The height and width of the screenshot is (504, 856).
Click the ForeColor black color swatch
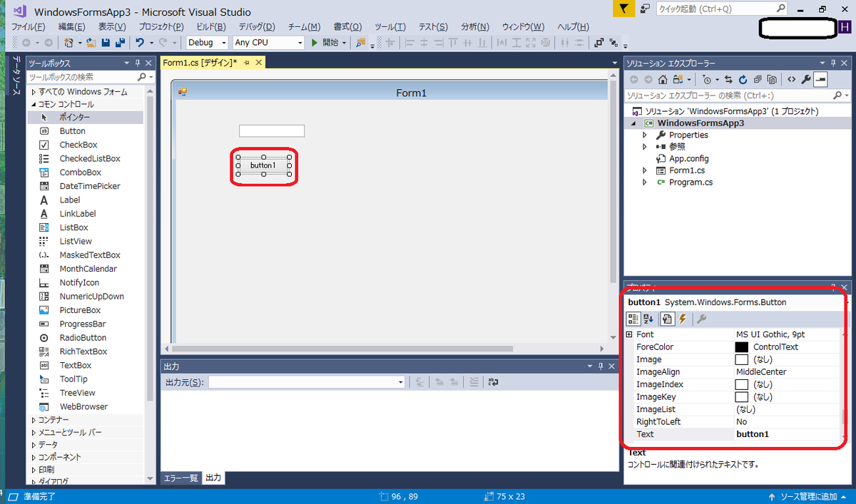[742, 347]
